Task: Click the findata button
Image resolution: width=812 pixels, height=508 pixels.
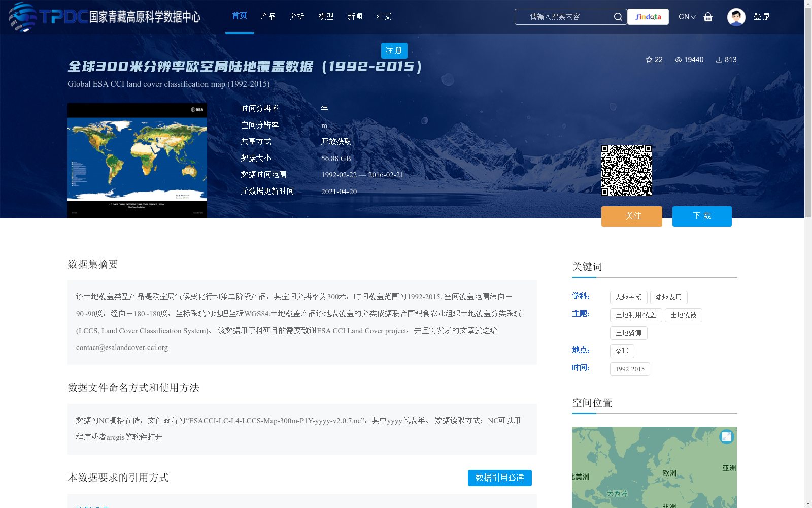Action: (648, 17)
